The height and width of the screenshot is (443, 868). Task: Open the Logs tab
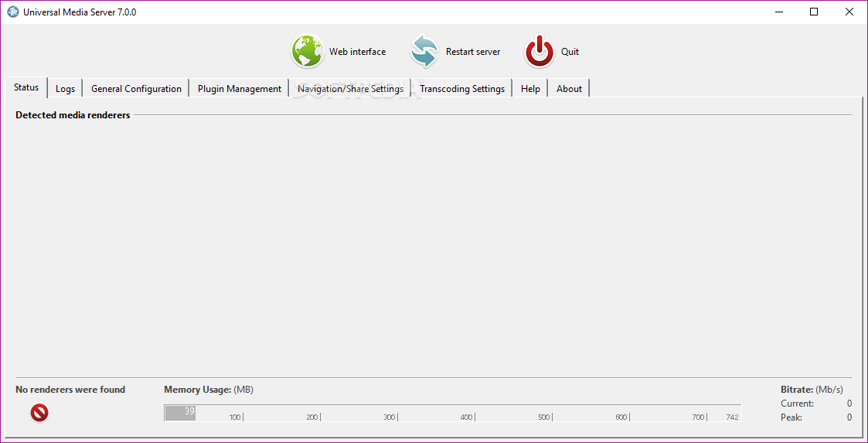66,89
